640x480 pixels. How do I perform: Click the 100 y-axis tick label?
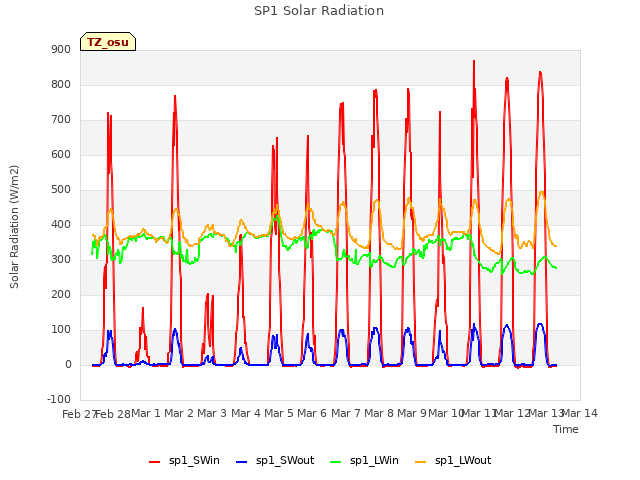pos(61,329)
